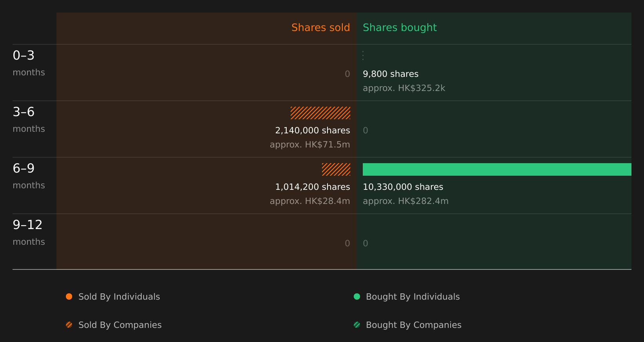Screen dimensions: 644x342
Task: Click the sold 0 in 9–12 months row
Action: (x=347, y=244)
